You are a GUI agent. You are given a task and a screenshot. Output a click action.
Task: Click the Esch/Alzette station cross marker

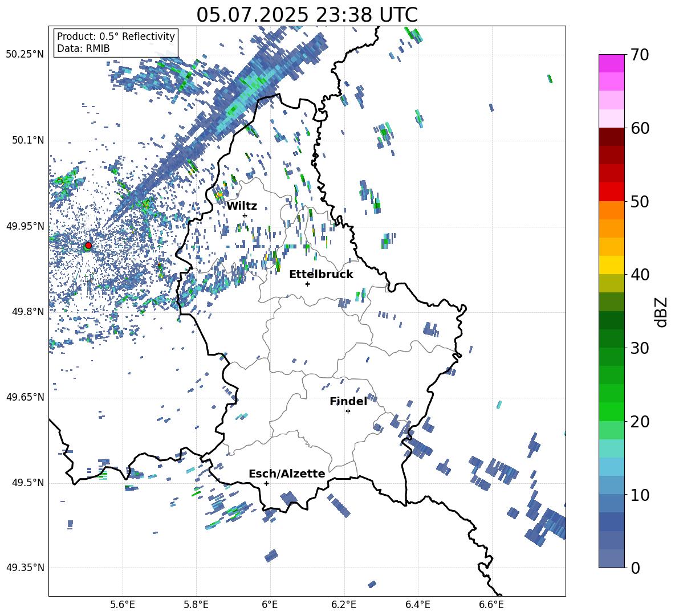[266, 483]
